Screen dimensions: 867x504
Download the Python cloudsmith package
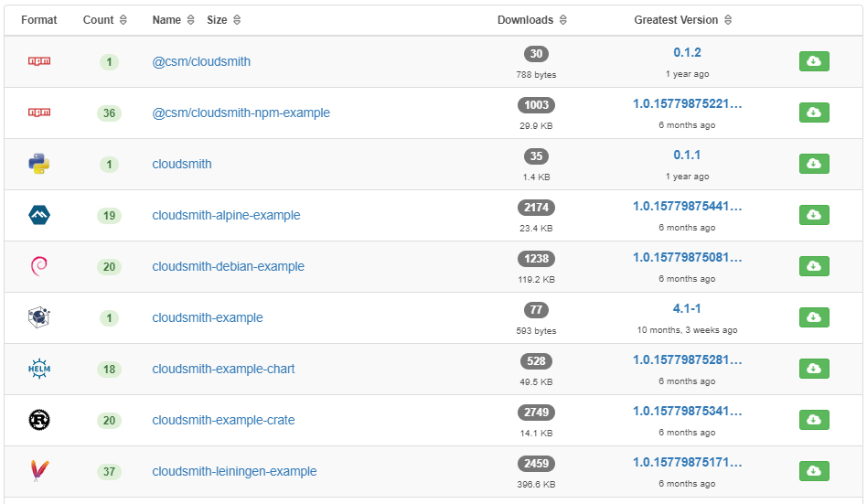814,164
